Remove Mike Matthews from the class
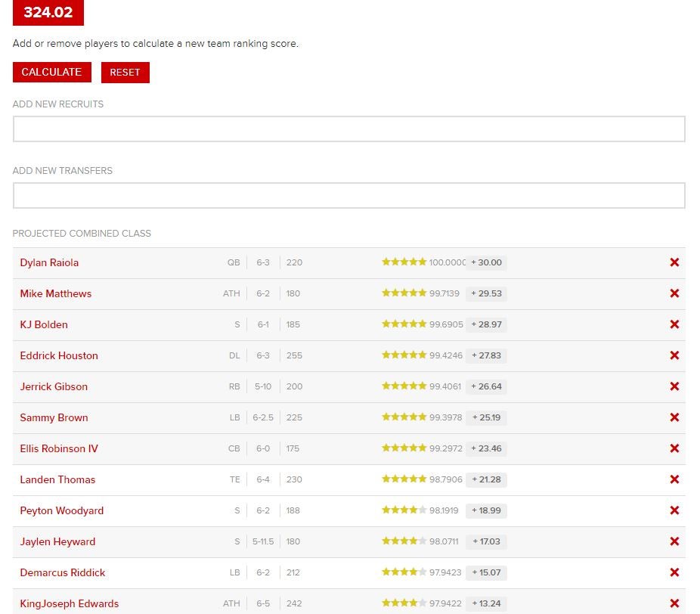This screenshot has width=700, height=614. 674,293
